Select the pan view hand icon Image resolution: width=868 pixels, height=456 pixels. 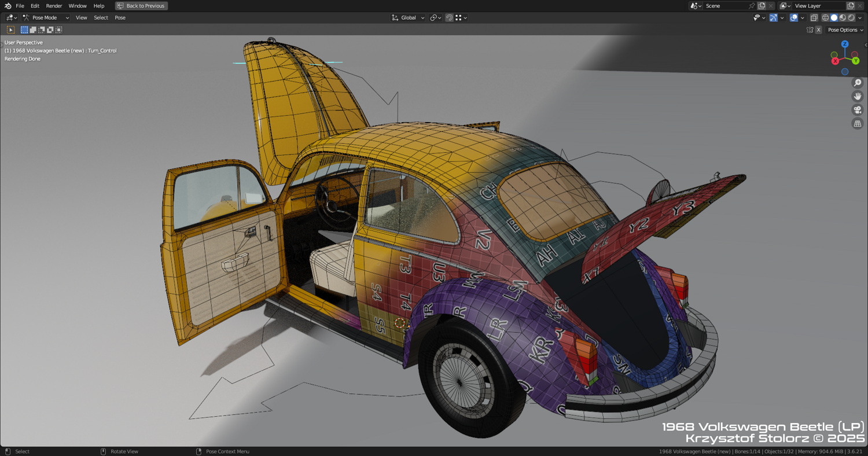click(858, 96)
